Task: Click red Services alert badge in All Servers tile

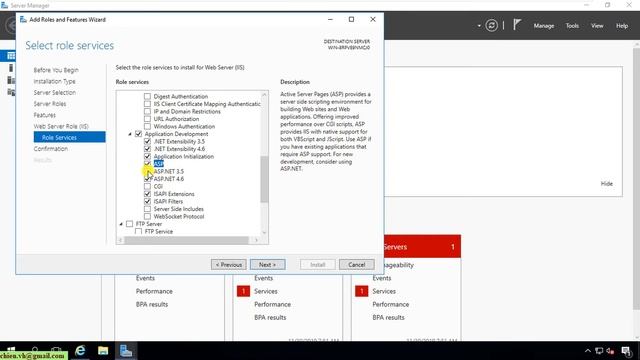Action: pyautogui.click(x=362, y=291)
